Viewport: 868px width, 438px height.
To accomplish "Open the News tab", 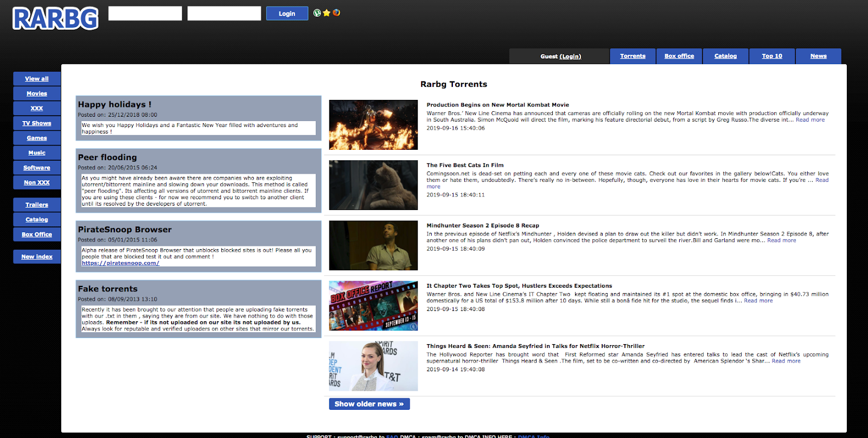I will point(819,56).
